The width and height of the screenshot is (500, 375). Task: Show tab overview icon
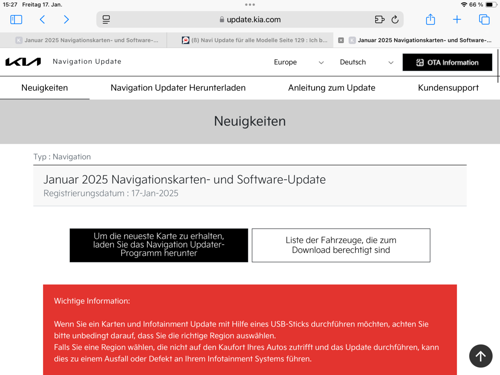(484, 20)
